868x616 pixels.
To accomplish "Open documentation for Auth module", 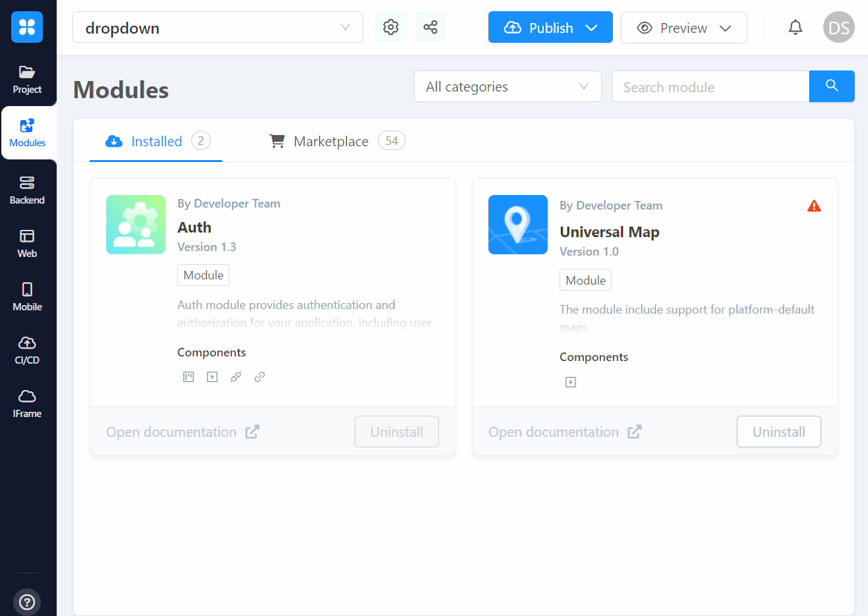I will (183, 432).
